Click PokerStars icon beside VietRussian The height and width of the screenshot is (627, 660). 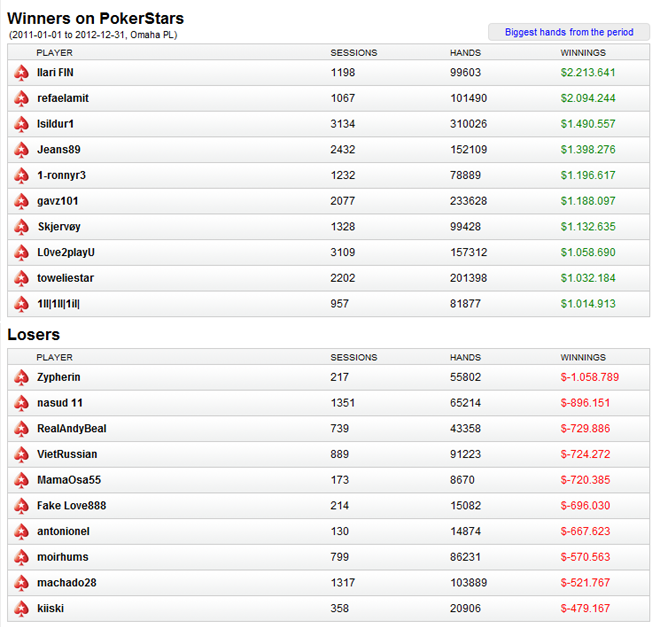click(x=21, y=454)
